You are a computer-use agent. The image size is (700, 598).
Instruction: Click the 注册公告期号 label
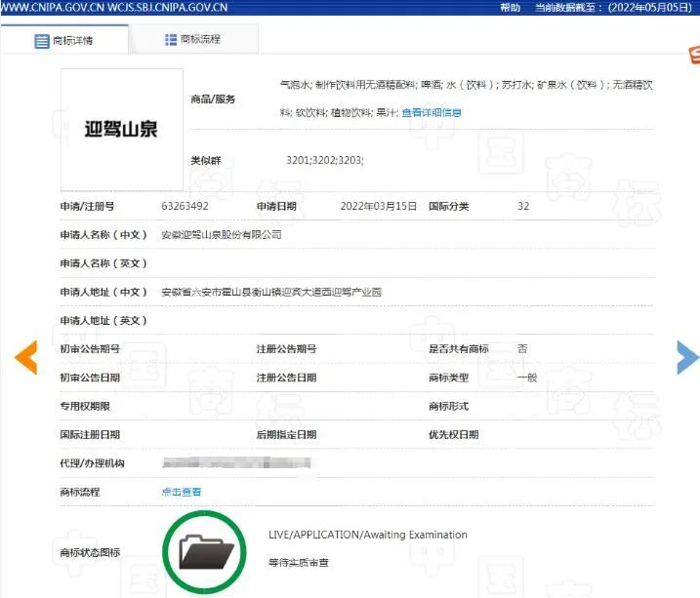pos(287,349)
